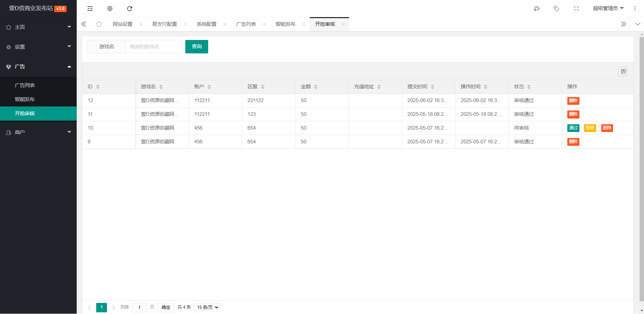Open the website globe icon in header
Screen dimensions: 644x314
pos(110,8)
